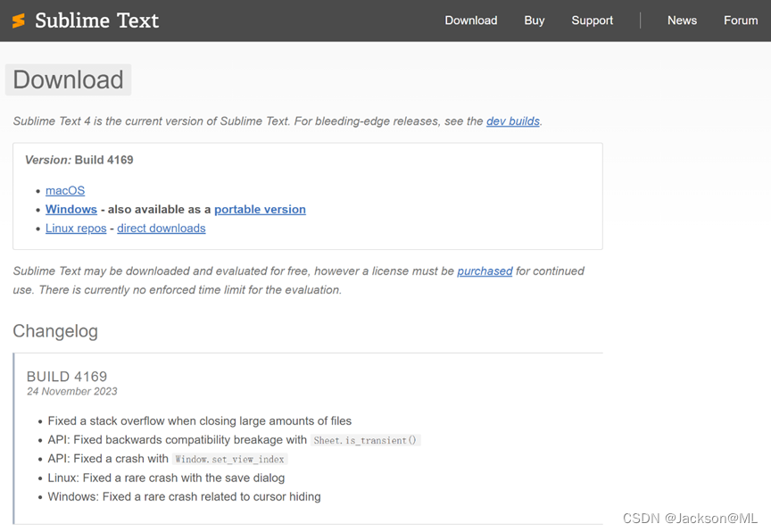Viewport: 771px width, 532px height.
Task: Download the Windows installer
Action: 71,209
